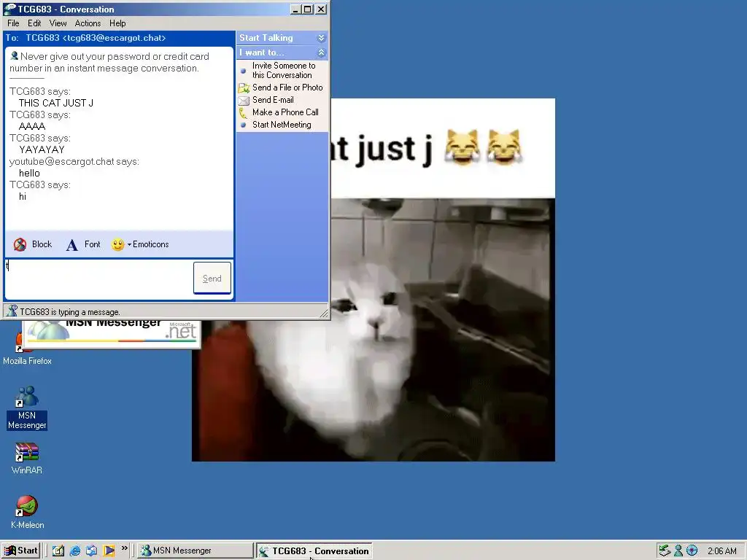Screen dimensions: 747x560
Task: Open the Edit menu
Action: point(34,23)
